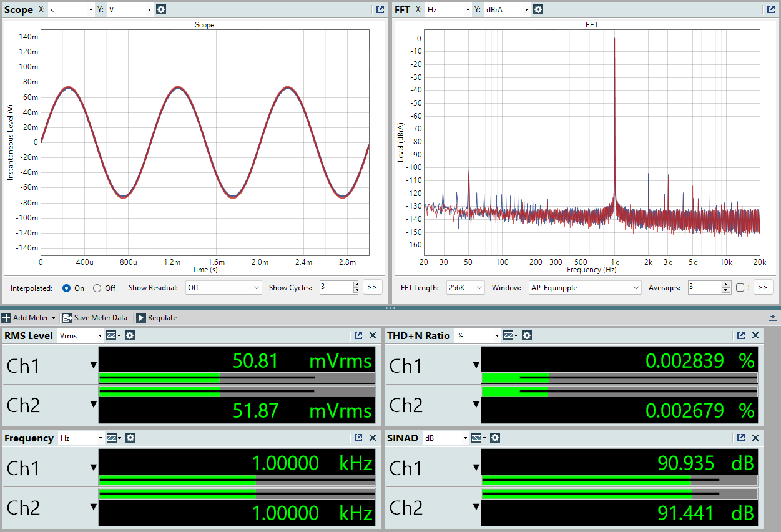Open the Show Residual dropdown

click(223, 288)
